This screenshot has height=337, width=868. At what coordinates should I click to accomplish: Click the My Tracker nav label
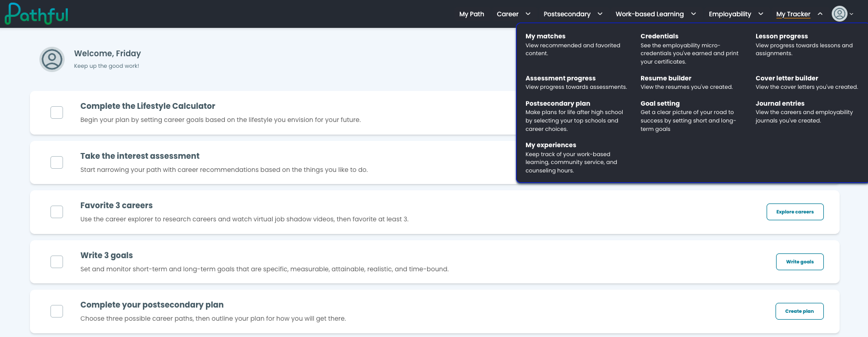click(x=793, y=14)
